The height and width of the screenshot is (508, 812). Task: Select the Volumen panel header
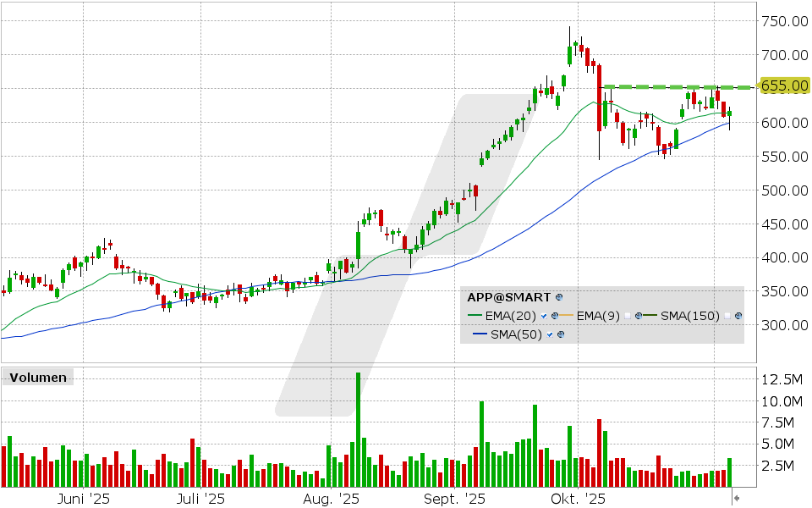[36, 378]
